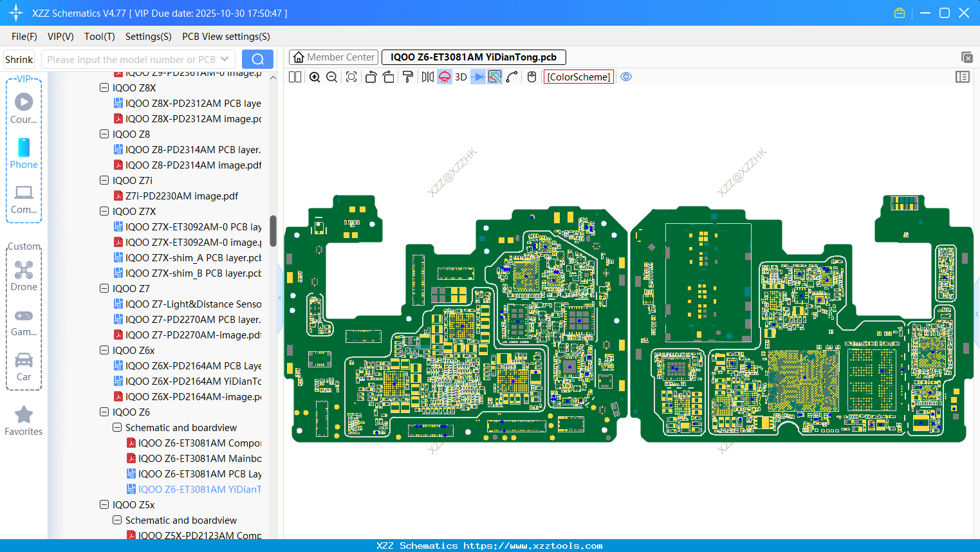Screen dimensions: 980x552
Task: Click the file tree vertical scrollbar thumb
Action: 273,230
